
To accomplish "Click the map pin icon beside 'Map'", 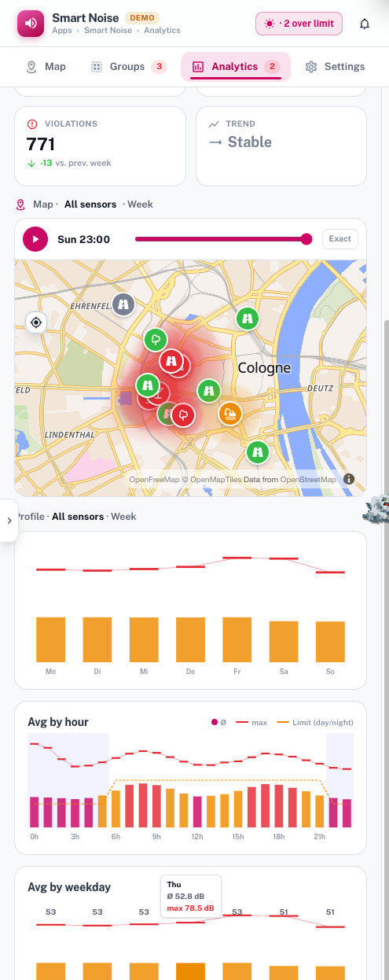I will tap(21, 204).
